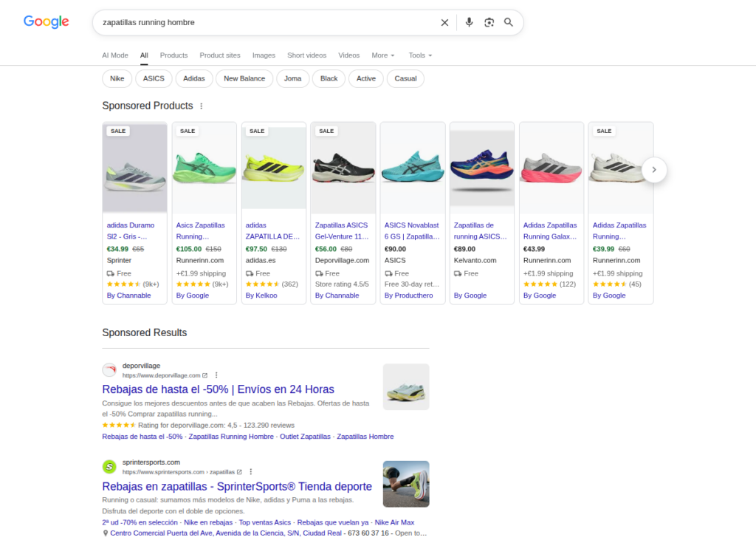Filter results by Nike chip
756x543 pixels.
click(117, 78)
